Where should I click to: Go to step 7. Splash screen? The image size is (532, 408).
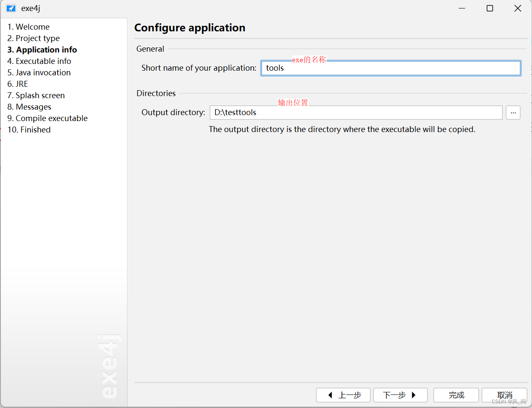36,95
